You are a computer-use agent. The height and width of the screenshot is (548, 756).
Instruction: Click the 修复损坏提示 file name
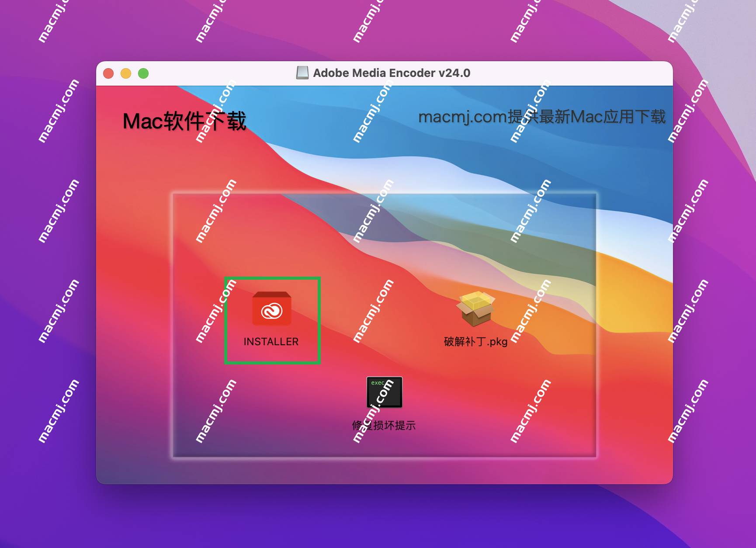tap(384, 425)
